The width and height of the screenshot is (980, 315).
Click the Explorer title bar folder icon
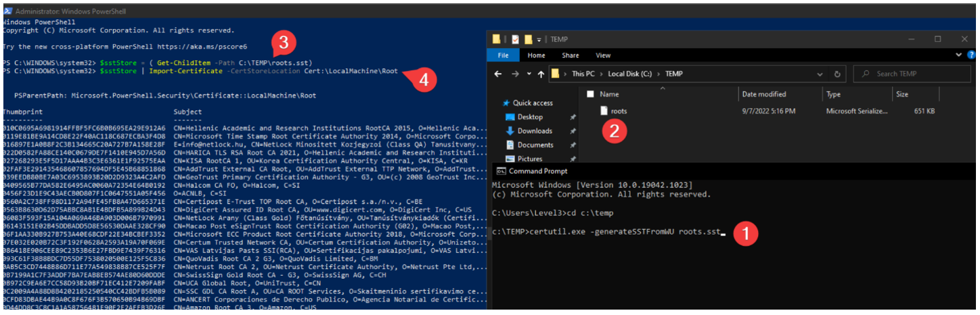[497, 39]
